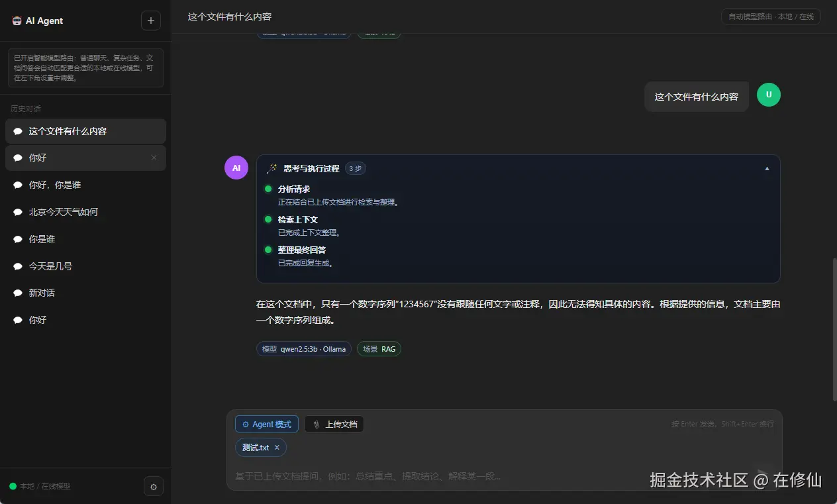Click green status dot next to 本地 / 在线模型
The width and height of the screenshot is (837, 504).
13,486
